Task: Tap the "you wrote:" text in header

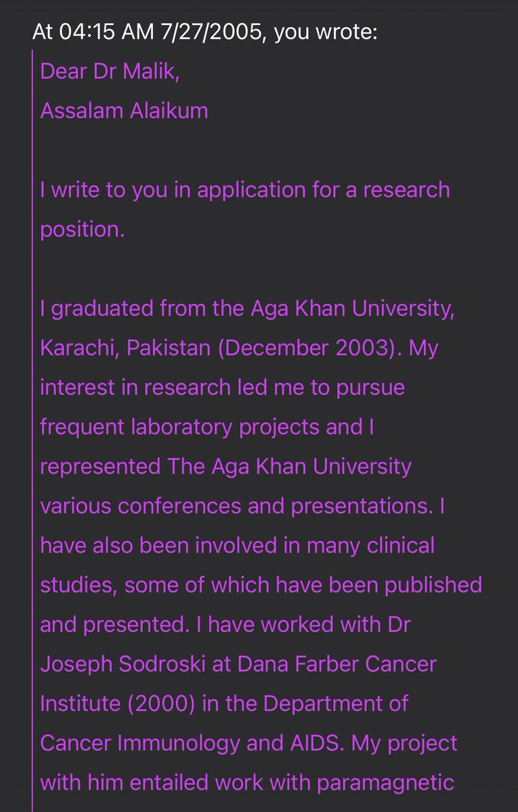Action: 326,31
